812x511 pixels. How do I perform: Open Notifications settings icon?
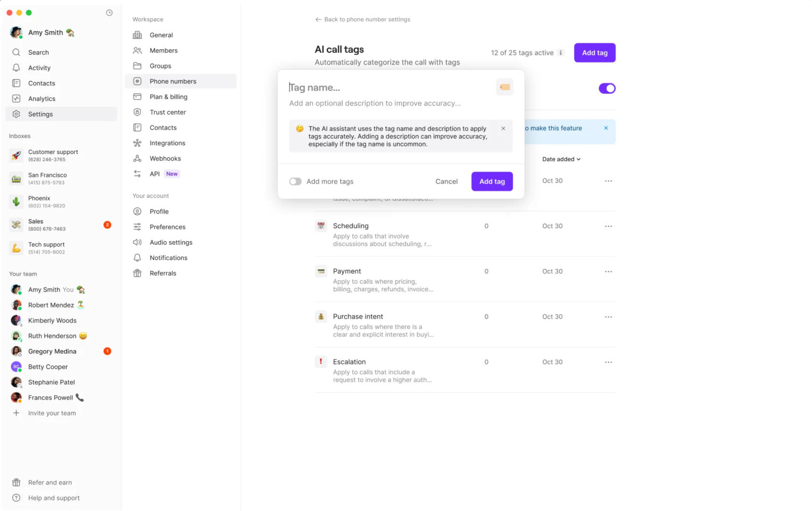[137, 258]
